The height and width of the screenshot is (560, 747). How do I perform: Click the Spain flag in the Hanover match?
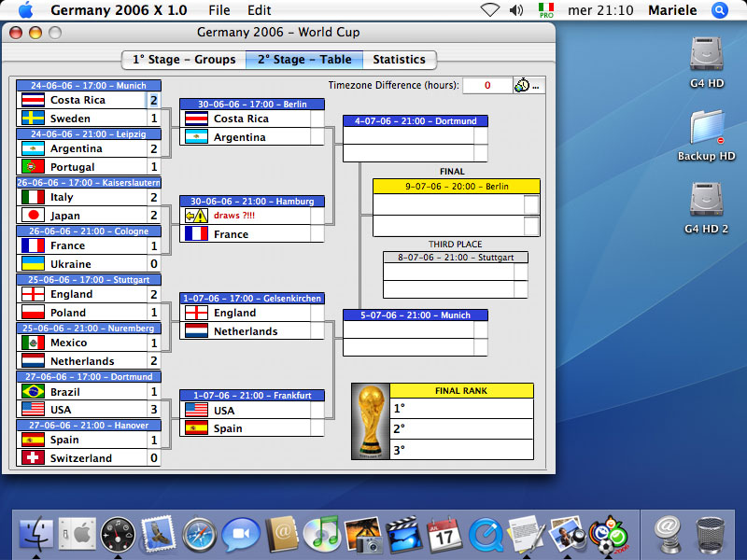point(33,440)
